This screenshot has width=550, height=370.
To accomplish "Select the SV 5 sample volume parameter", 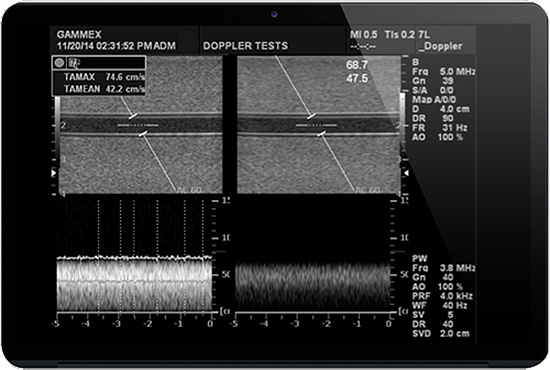I will pos(433,315).
